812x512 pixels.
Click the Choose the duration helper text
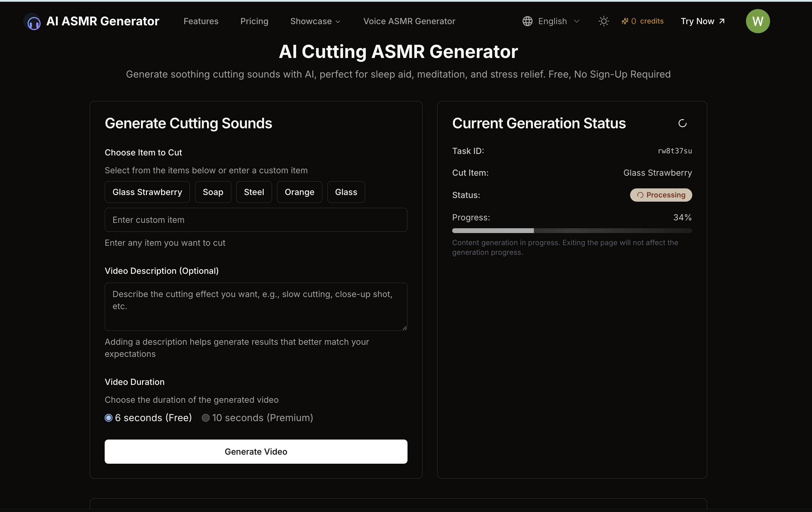point(192,400)
